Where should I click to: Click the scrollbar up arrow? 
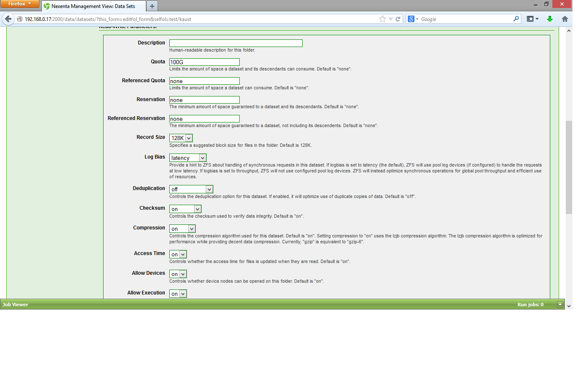click(x=569, y=31)
